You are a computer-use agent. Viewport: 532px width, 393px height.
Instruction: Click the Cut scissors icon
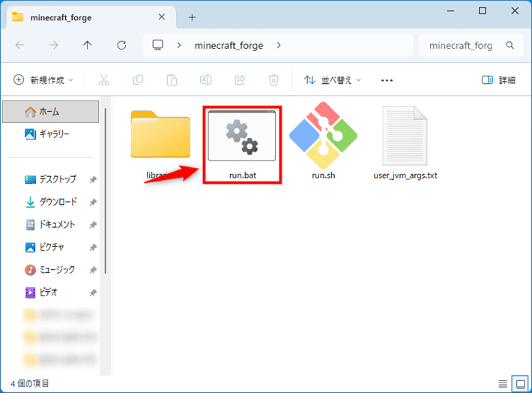pyautogui.click(x=104, y=80)
